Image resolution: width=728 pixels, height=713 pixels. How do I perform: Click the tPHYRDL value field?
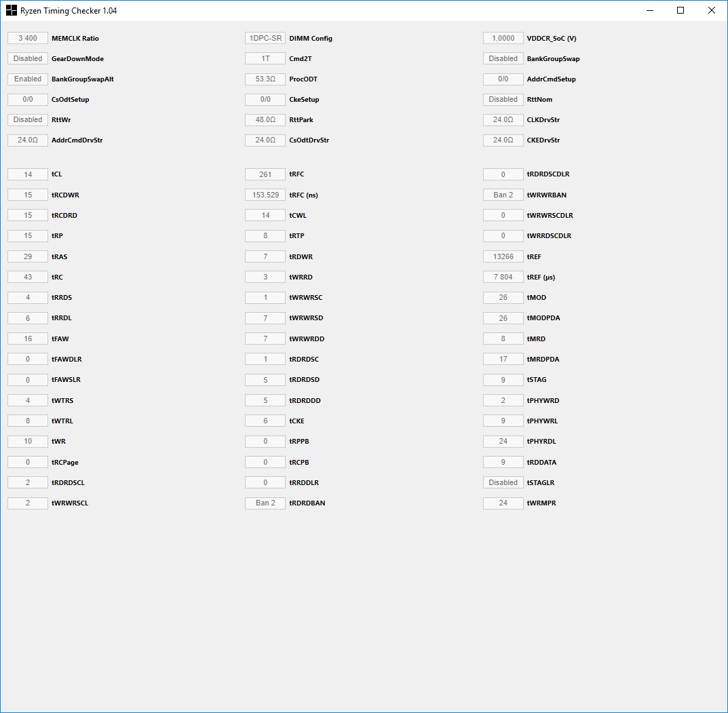tap(503, 442)
